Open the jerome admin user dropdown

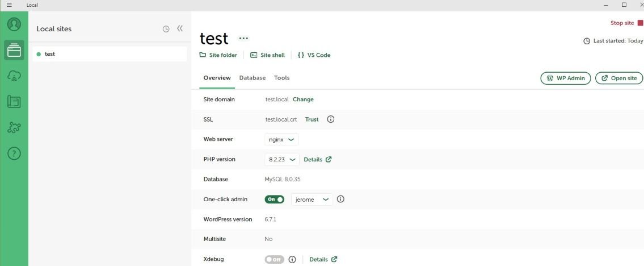click(x=312, y=199)
